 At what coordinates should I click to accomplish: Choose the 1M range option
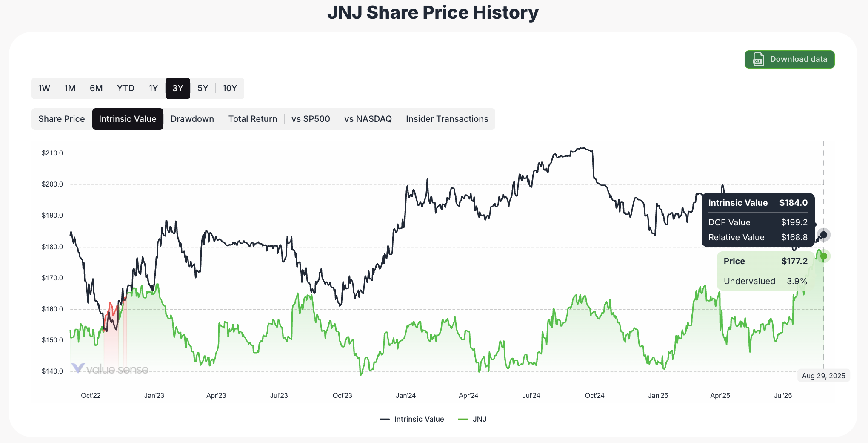click(70, 88)
